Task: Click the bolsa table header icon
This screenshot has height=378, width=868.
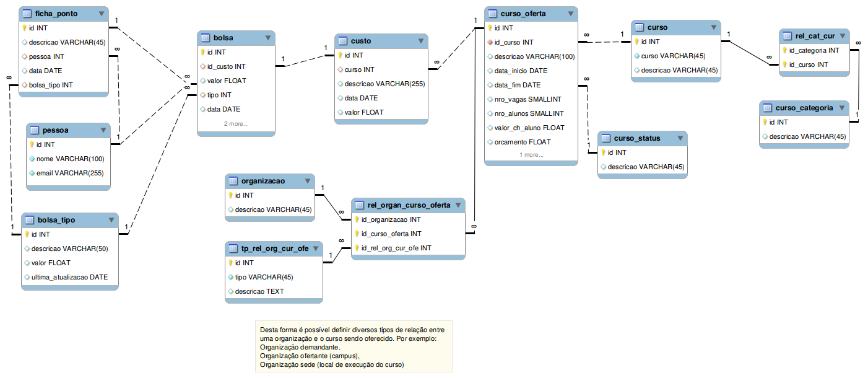Action: 204,38
